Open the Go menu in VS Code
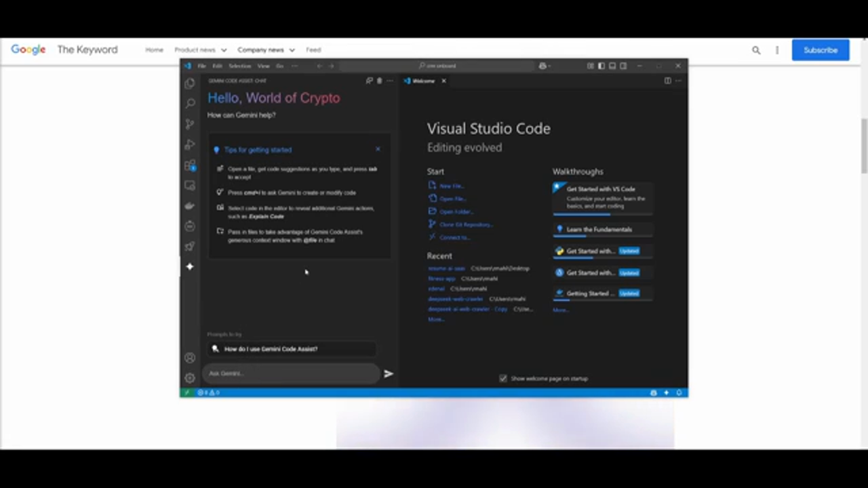This screenshot has width=868, height=488. tap(279, 66)
